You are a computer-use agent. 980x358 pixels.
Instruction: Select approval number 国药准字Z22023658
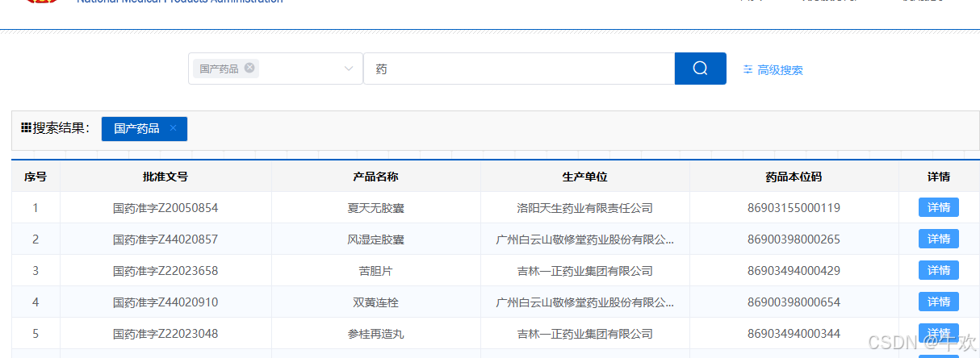pyautogui.click(x=165, y=271)
